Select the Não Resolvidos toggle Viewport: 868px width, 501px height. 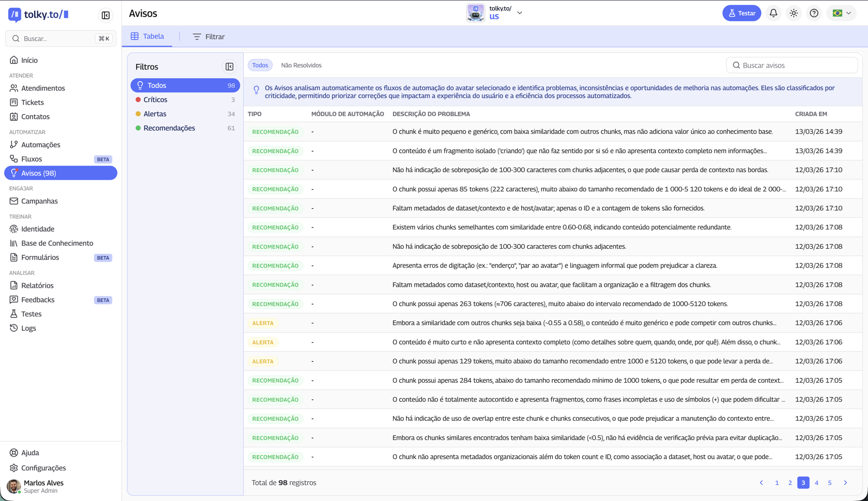[301, 65]
